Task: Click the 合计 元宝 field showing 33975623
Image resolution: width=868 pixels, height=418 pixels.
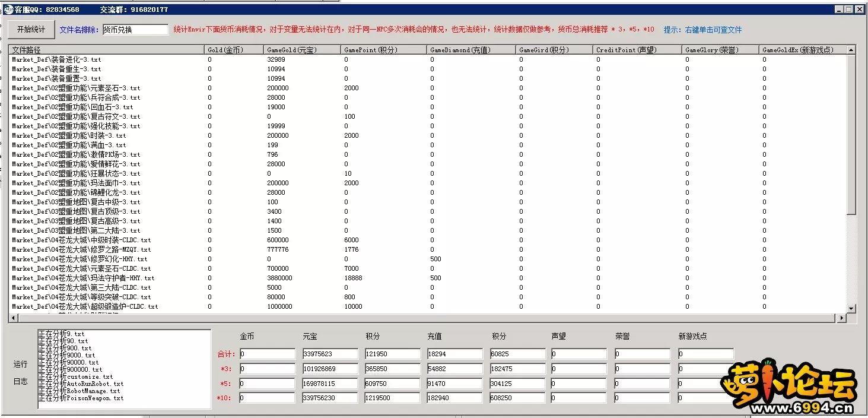Action: coord(330,354)
